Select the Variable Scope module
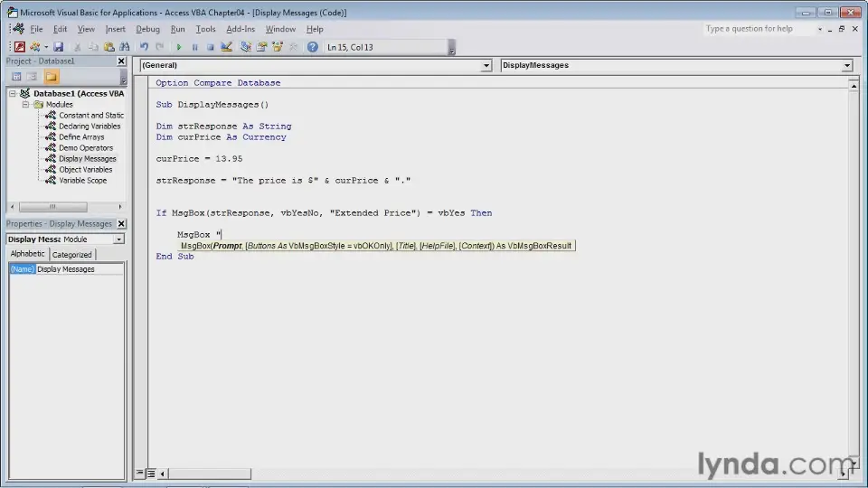The image size is (868, 488). [83, 181]
